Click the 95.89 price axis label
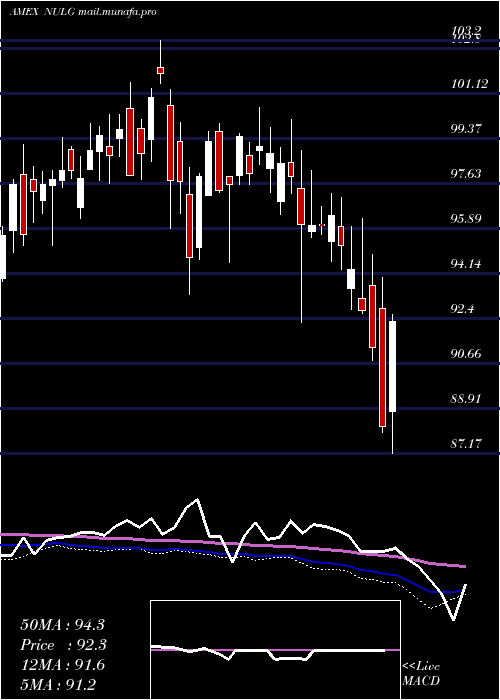Screen dimensions: 500x700 coord(467,219)
